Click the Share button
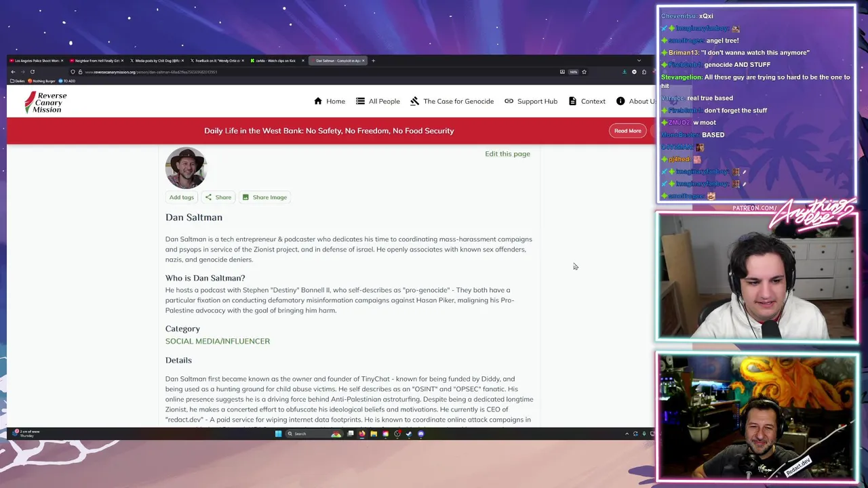 click(218, 197)
